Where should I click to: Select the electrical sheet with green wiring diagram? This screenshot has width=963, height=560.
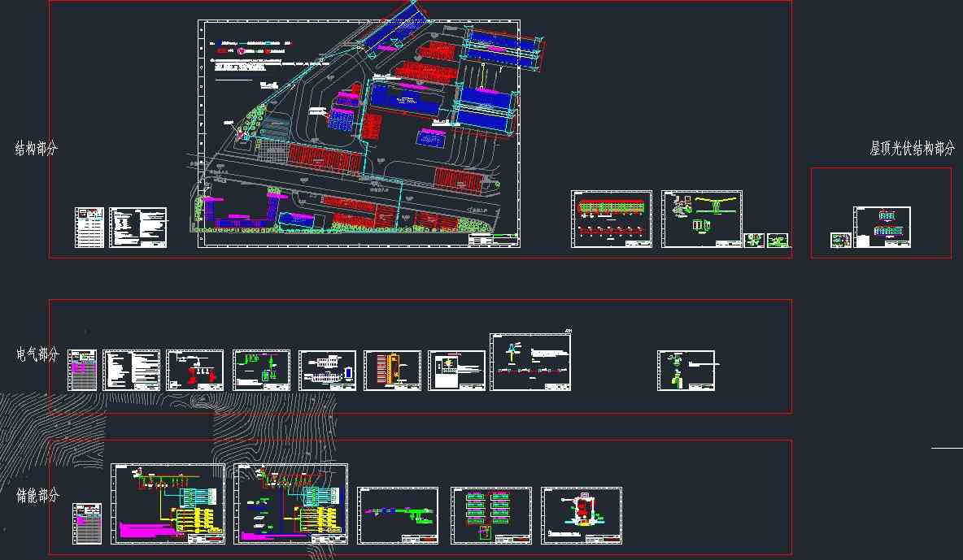(261, 371)
